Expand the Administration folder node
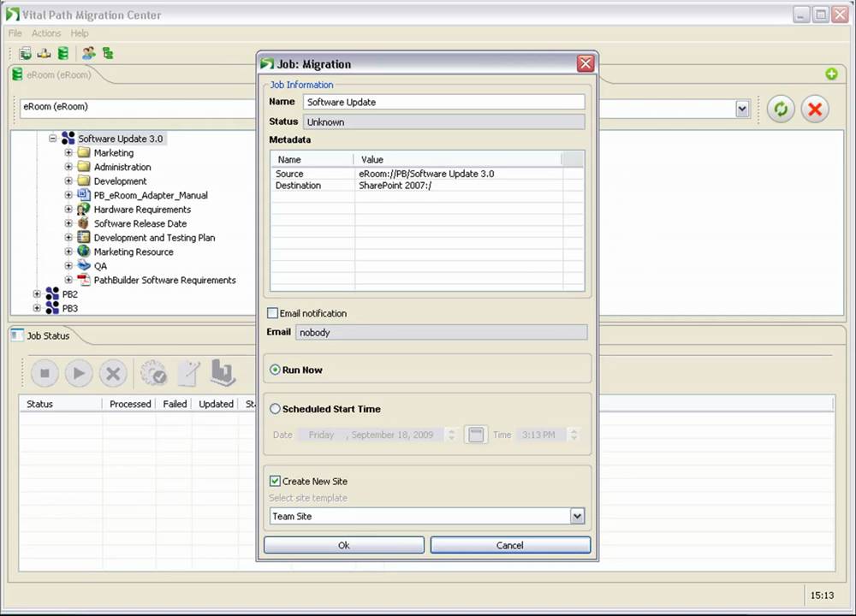Viewport: 856px width, 616px height. (x=68, y=167)
